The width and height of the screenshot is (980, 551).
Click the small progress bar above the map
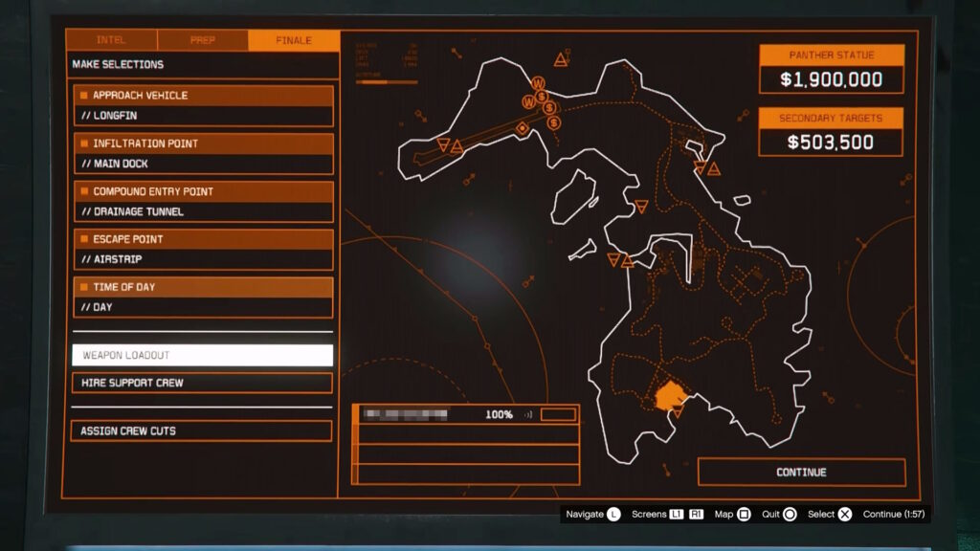pyautogui.click(x=387, y=82)
